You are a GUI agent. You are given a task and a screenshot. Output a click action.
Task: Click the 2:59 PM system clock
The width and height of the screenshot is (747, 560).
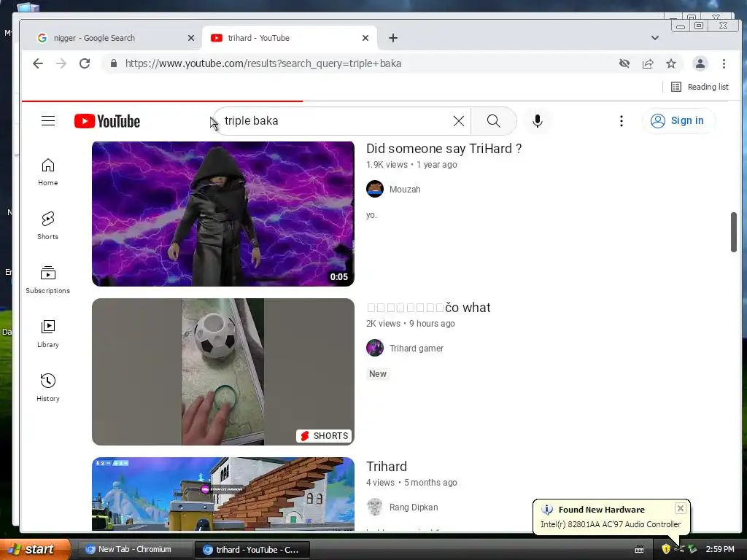[720, 549]
